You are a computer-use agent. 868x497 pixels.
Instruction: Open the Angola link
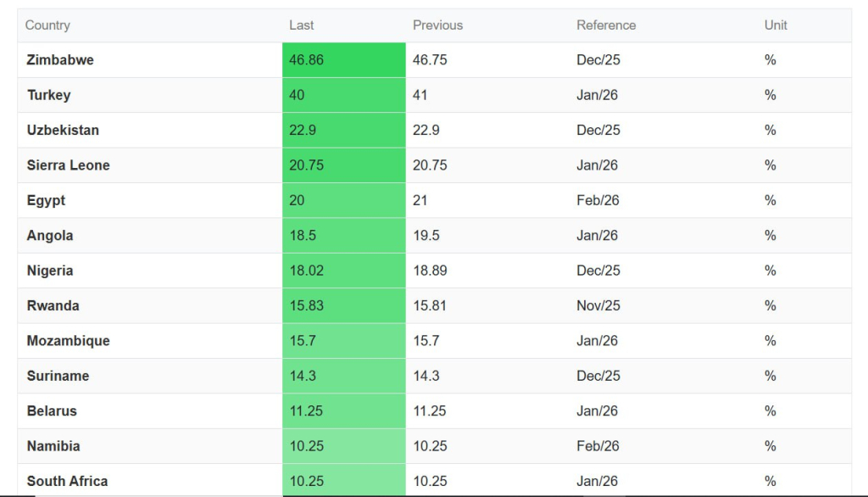50,236
